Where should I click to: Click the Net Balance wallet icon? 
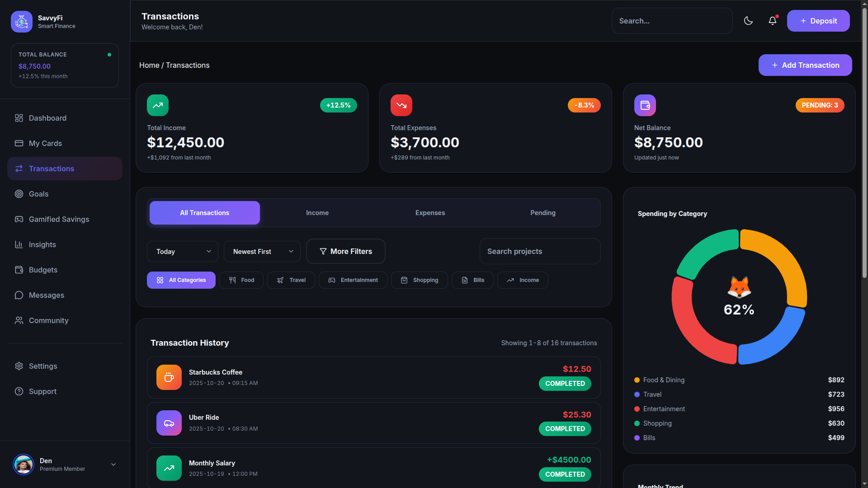(x=645, y=105)
